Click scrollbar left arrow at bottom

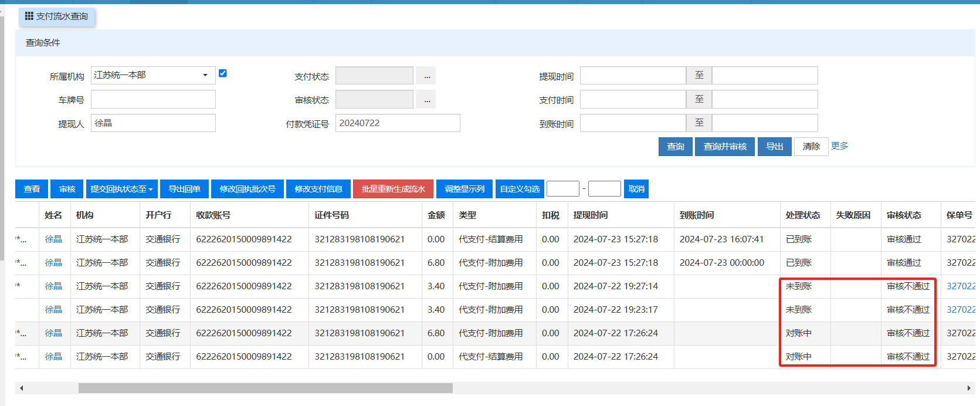[22, 388]
